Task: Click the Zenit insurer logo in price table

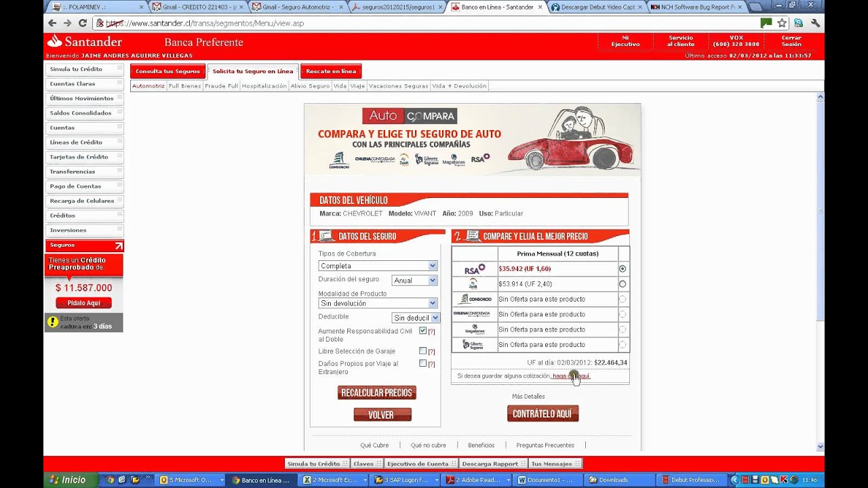Action: point(473,284)
